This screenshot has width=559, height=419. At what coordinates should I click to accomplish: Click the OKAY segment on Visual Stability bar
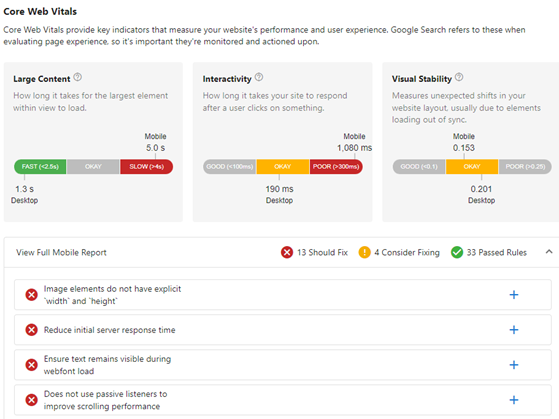click(472, 167)
